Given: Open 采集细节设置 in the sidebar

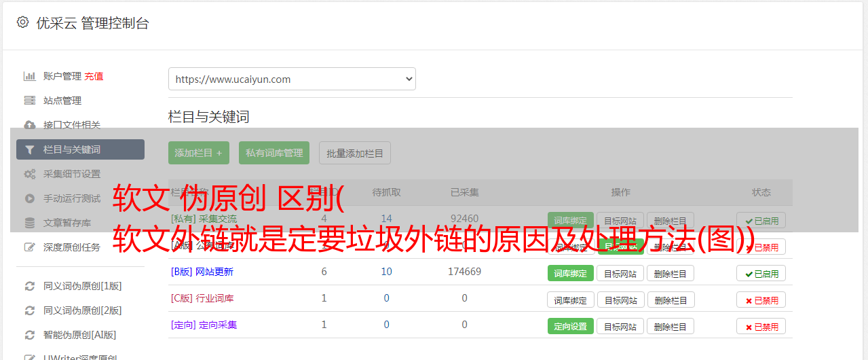Looking at the screenshot, I should 72,174.
